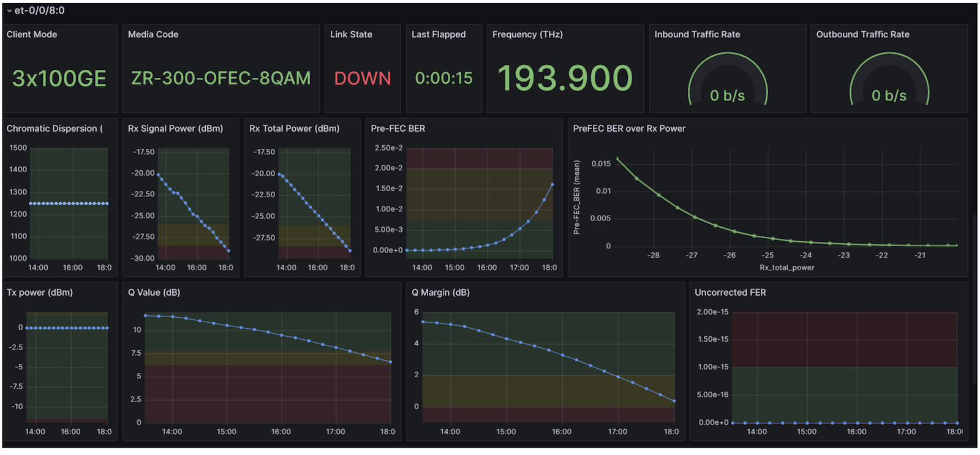The image size is (980, 455).
Task: Click the 0.015 label on PreFEC BER axis
Action: [601, 164]
